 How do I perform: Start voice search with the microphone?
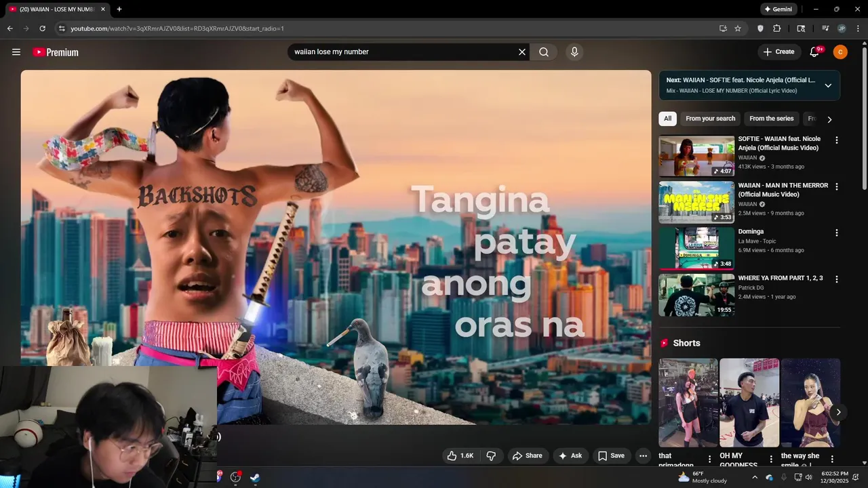point(574,52)
